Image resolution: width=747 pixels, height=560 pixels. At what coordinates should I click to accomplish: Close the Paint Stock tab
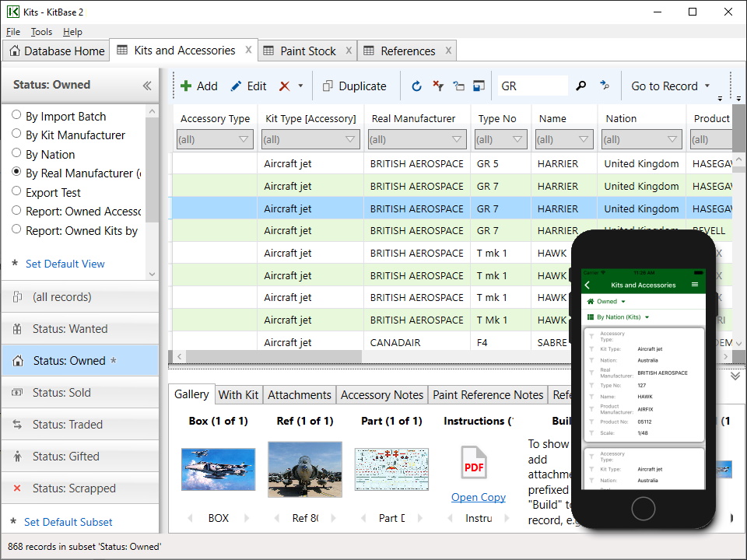[x=349, y=51]
